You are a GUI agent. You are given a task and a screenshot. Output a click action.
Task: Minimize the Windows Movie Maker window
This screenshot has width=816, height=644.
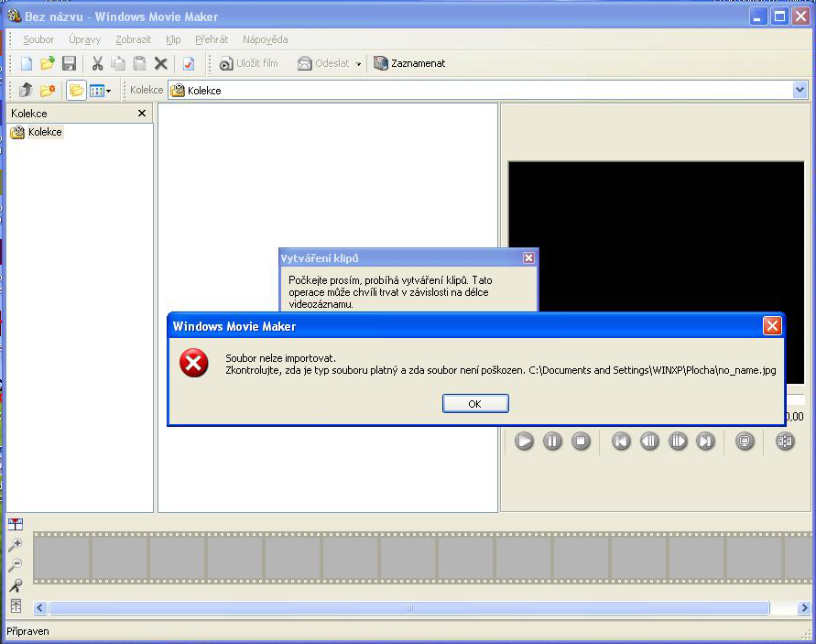(757, 16)
